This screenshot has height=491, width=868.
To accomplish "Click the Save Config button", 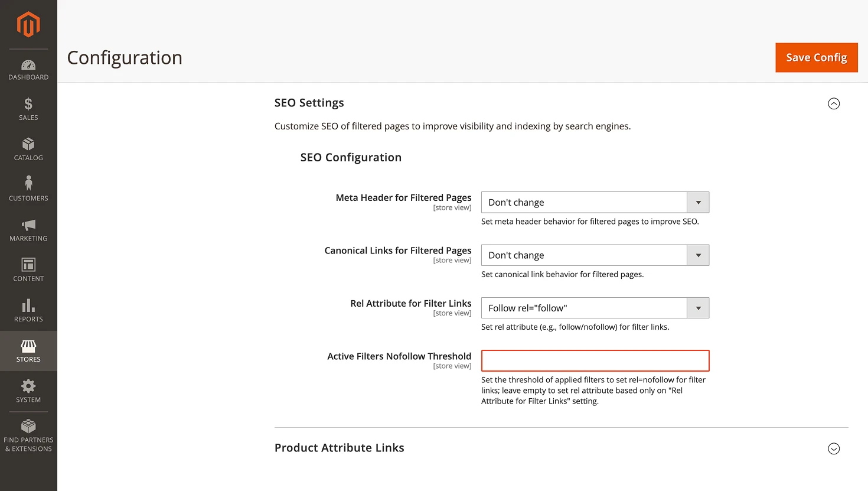I will (816, 57).
